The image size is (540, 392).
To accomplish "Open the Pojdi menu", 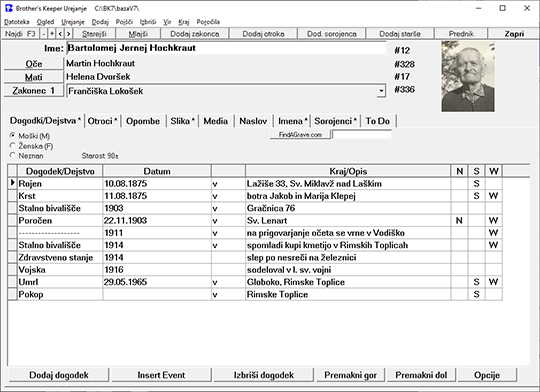I will [124, 22].
